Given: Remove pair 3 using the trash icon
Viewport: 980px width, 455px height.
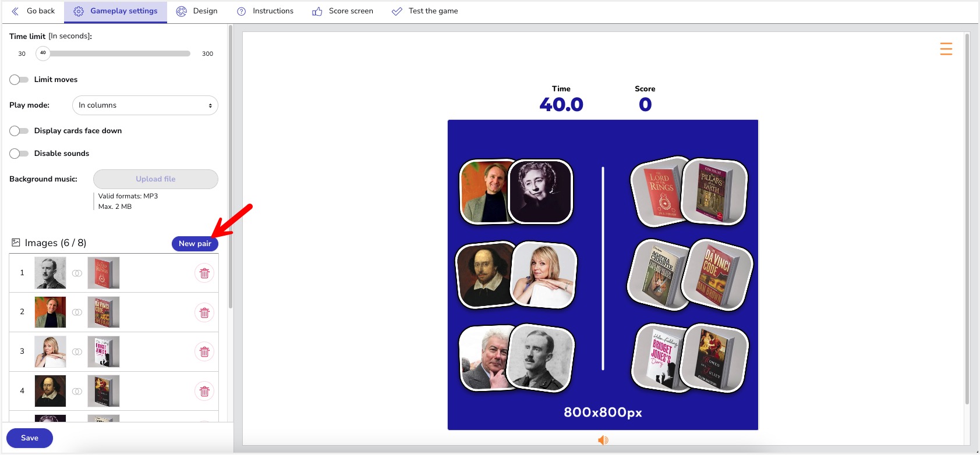Looking at the screenshot, I should tap(204, 351).
